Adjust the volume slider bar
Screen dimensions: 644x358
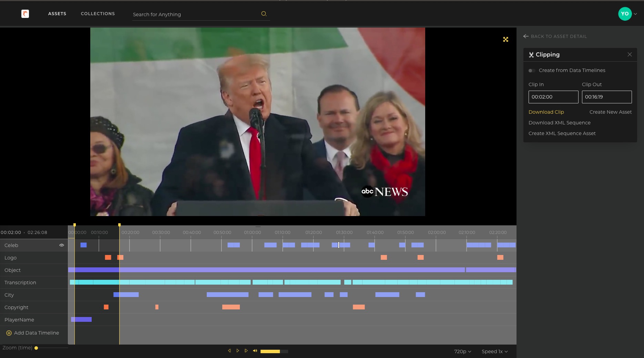point(274,351)
